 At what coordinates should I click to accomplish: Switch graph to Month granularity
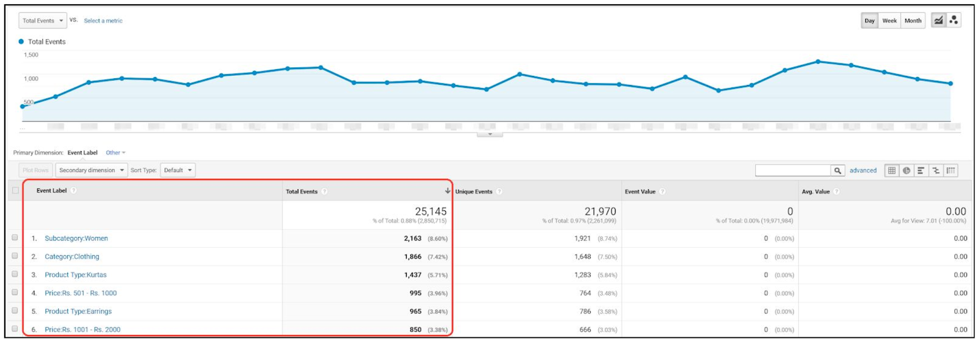(x=913, y=21)
